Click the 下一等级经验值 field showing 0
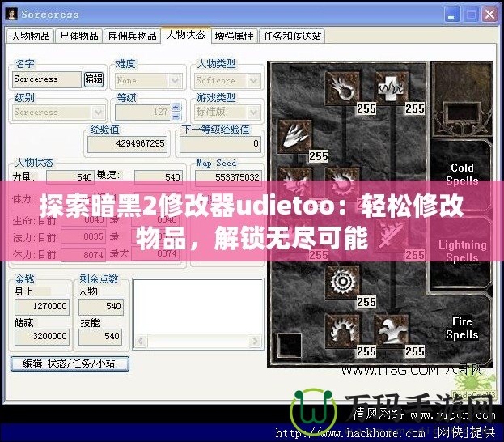 click(x=220, y=144)
